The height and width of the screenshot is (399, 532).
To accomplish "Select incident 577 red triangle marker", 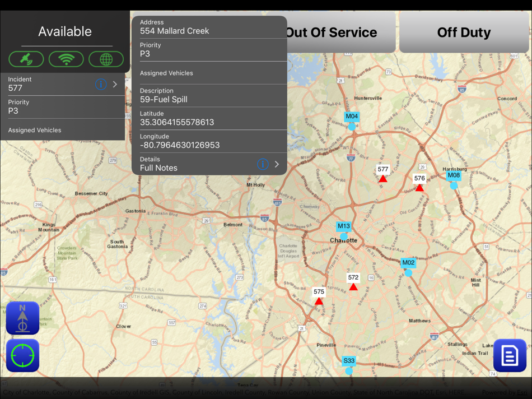I will [382, 179].
